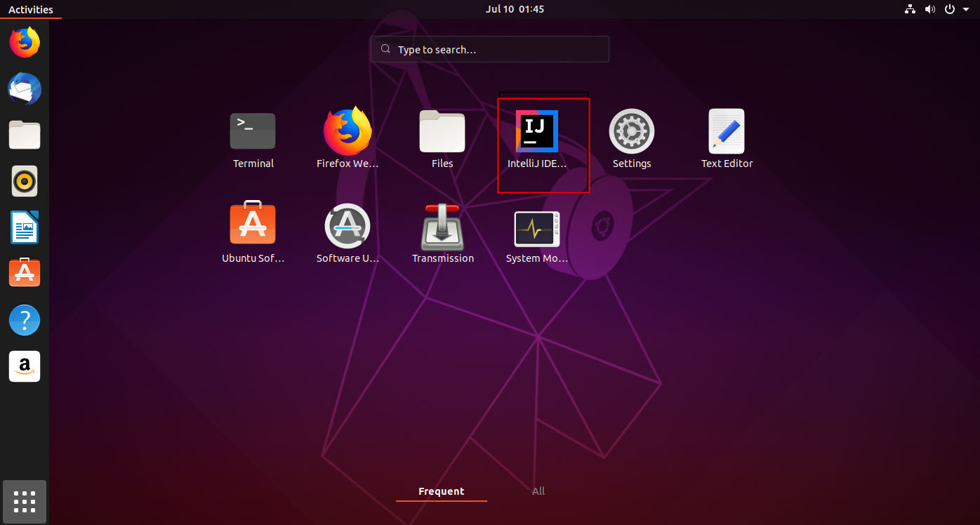Open the clock showing Jul 10 01:45

click(515, 9)
